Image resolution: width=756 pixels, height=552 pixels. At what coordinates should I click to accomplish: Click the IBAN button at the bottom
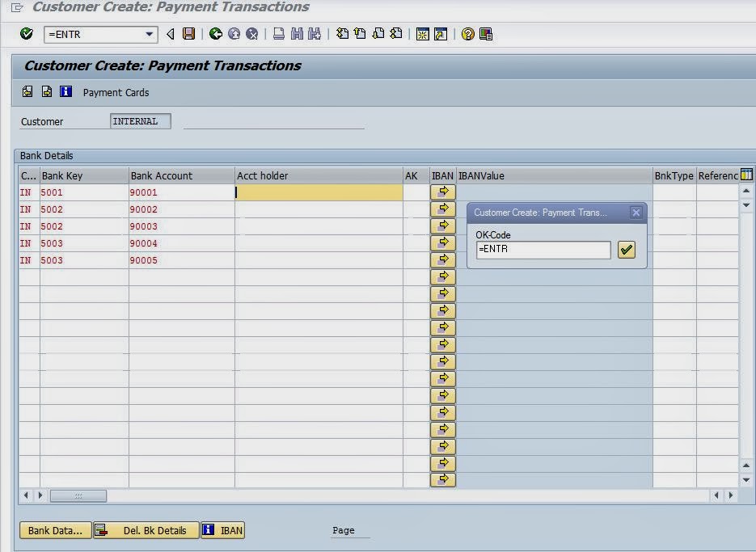tap(223, 530)
